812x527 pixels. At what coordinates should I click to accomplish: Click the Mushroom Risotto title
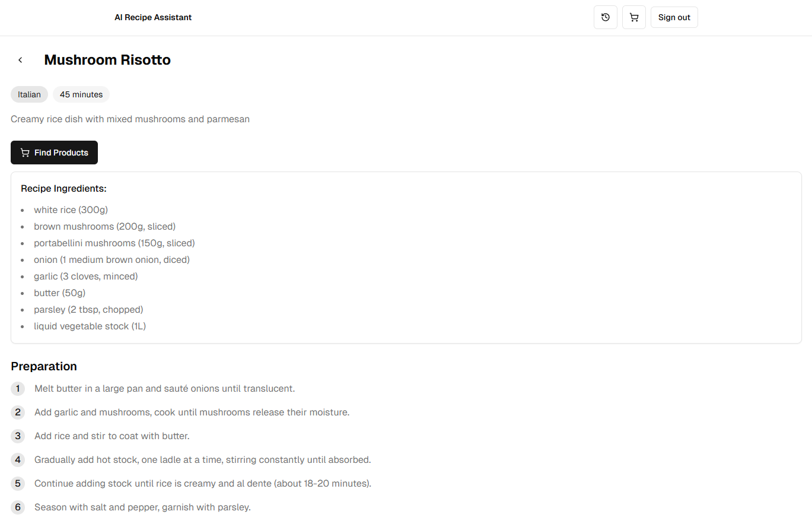[107, 60]
